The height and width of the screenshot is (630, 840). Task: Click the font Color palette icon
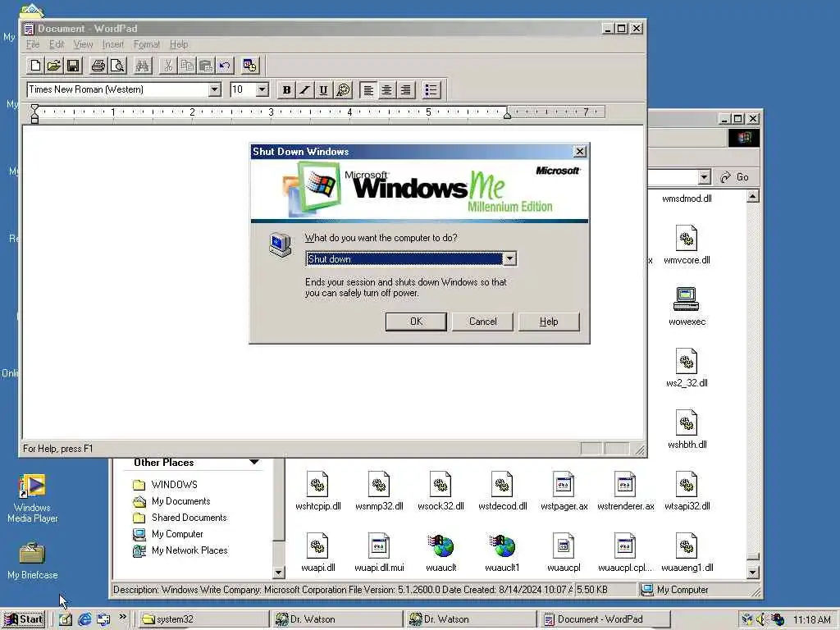[x=343, y=90]
